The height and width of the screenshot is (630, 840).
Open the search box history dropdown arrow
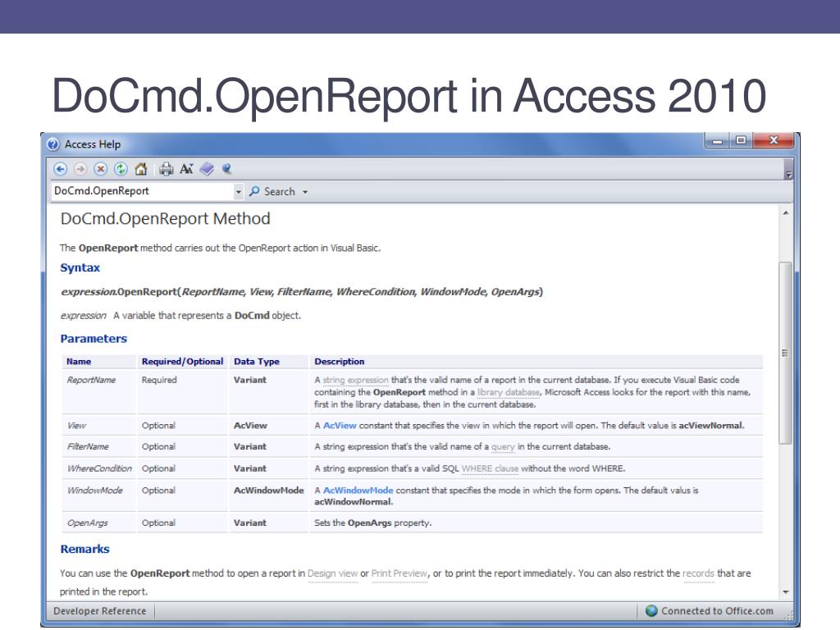[x=239, y=191]
